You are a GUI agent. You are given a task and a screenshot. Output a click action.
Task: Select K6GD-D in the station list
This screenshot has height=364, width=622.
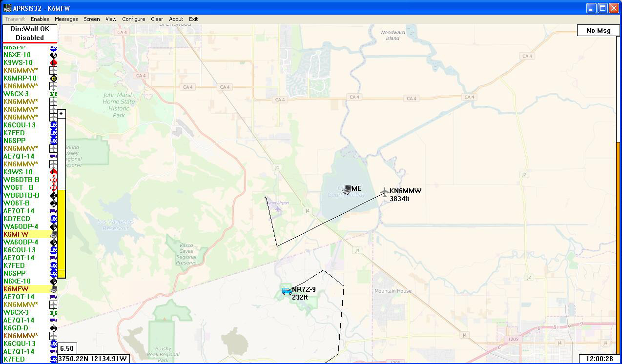16,328
